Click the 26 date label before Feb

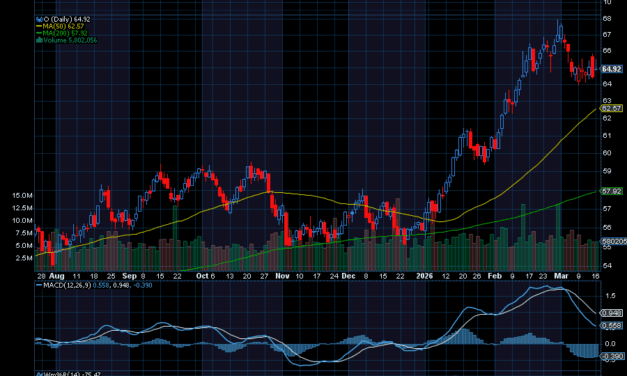pyautogui.click(x=477, y=276)
